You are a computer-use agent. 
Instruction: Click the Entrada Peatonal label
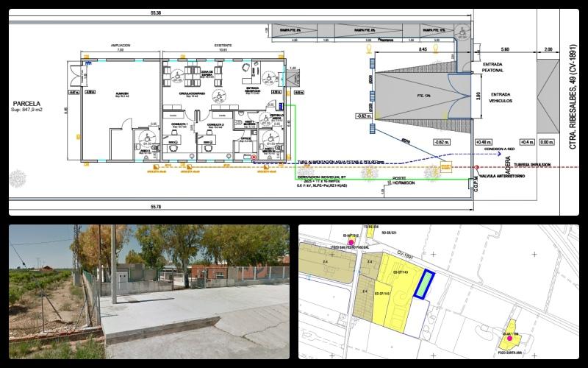click(x=492, y=68)
